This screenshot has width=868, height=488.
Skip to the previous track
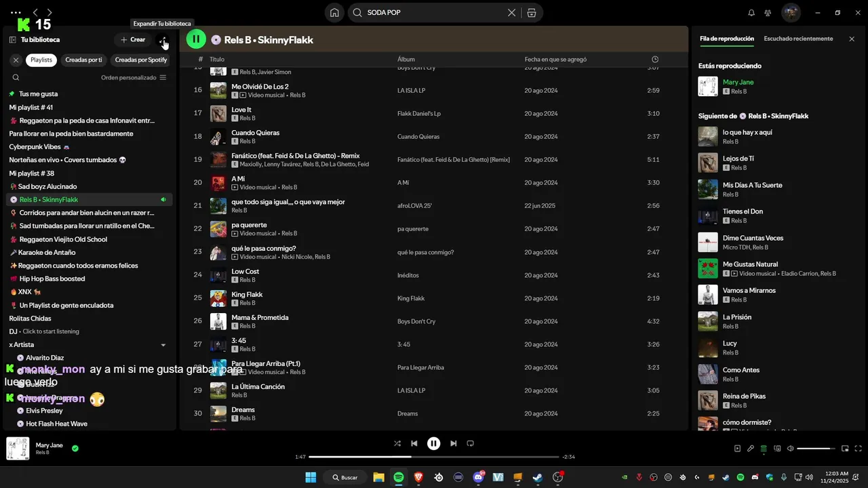tap(414, 443)
